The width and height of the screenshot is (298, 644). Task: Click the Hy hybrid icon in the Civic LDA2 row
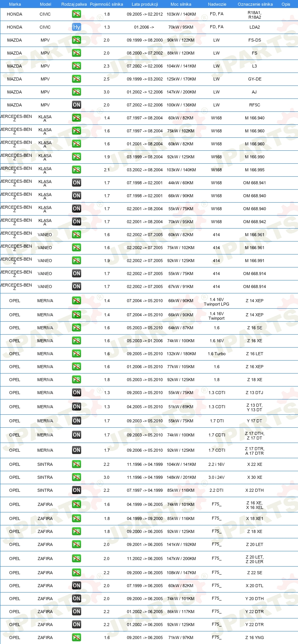click(x=77, y=27)
